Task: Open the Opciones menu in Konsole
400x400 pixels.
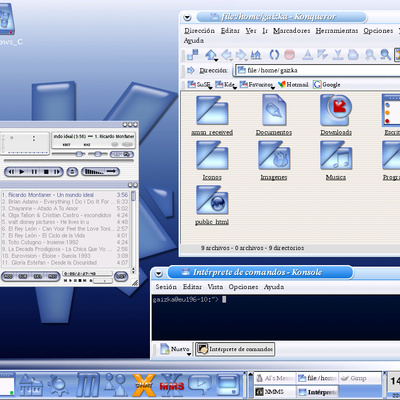Action: (243, 287)
